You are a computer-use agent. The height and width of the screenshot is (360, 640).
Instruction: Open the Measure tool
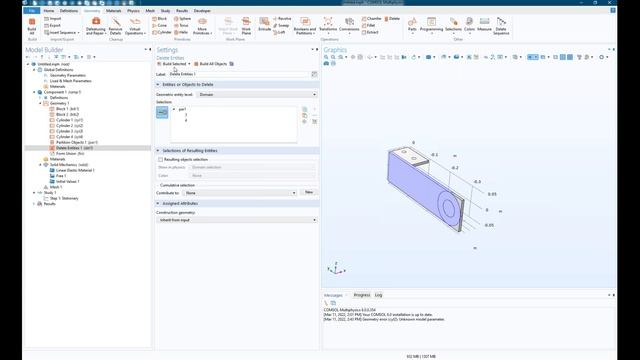coord(484,24)
